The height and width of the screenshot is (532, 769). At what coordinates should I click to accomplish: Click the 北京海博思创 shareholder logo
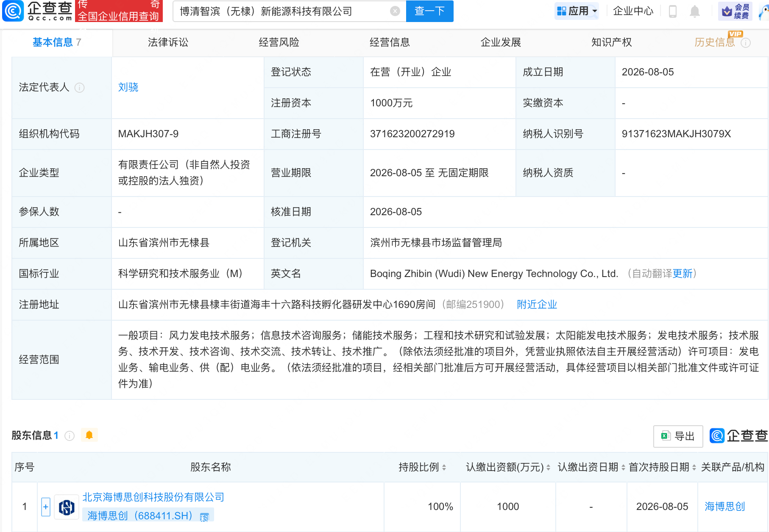point(67,507)
